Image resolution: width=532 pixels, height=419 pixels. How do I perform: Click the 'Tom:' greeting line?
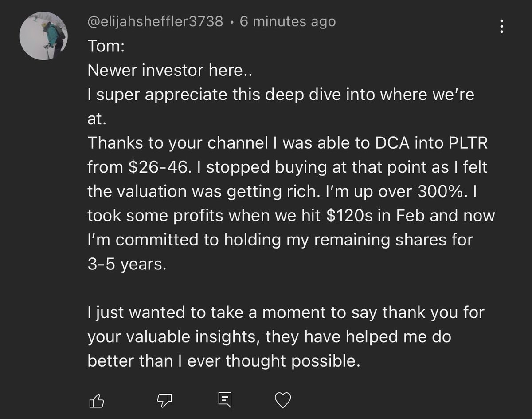(106, 46)
